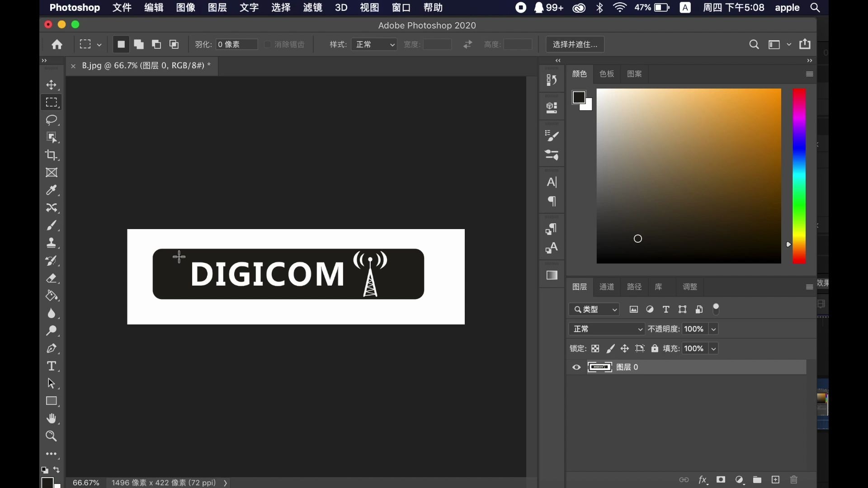Screen dimensions: 868x488
Task: Open the 图像 menu
Action: point(185,8)
